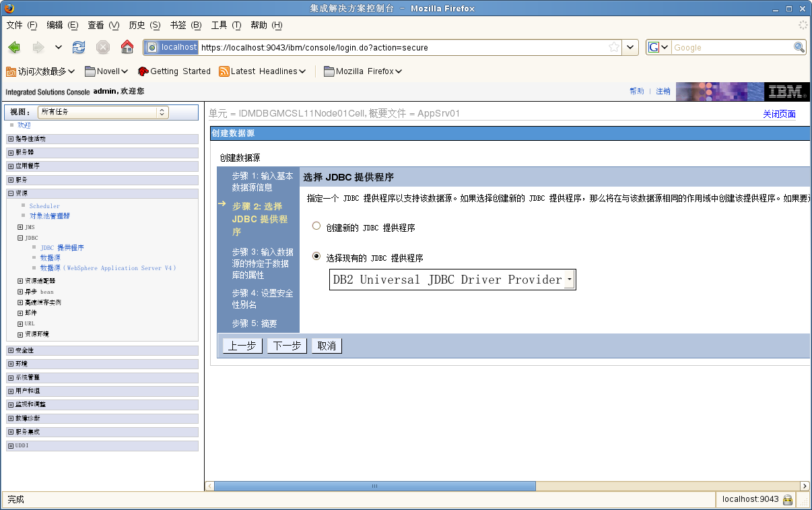The width and height of the screenshot is (812, 510).
Task: Open the Google search engine selector
Action: pyautogui.click(x=658, y=47)
